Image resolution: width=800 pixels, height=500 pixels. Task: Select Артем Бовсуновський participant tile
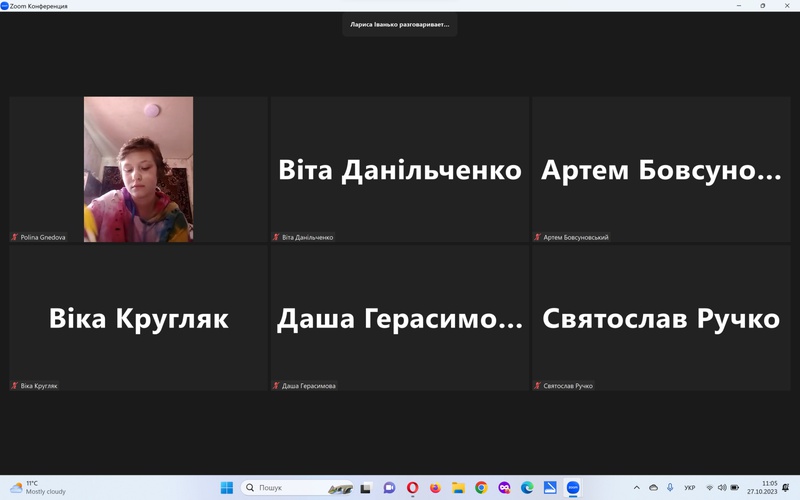pyautogui.click(x=660, y=169)
